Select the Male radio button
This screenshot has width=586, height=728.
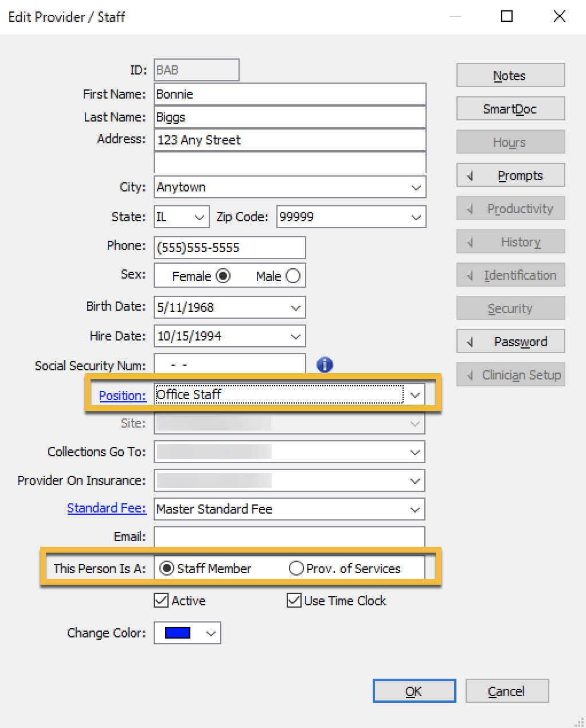coord(293,276)
